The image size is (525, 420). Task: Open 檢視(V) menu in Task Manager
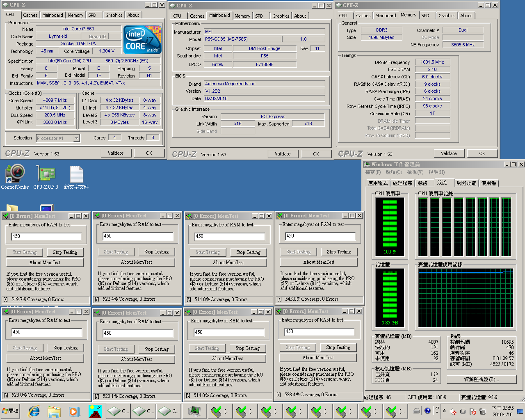[415, 172]
